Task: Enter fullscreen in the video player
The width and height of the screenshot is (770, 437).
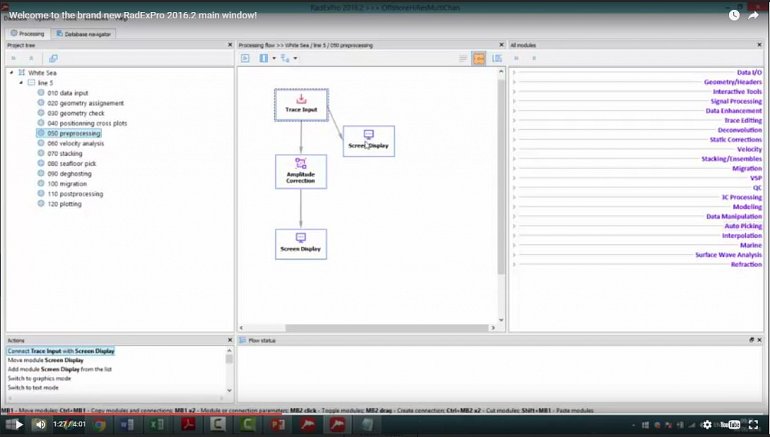Action: [753, 425]
